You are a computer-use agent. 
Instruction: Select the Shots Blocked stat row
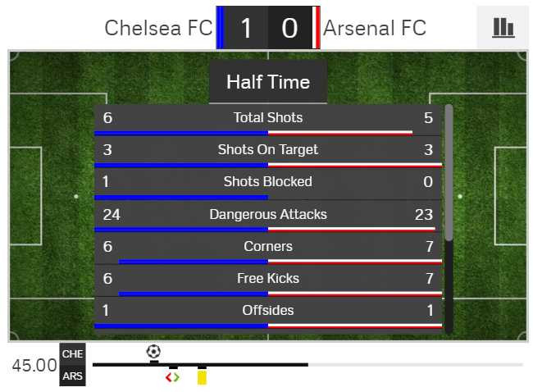tap(268, 182)
